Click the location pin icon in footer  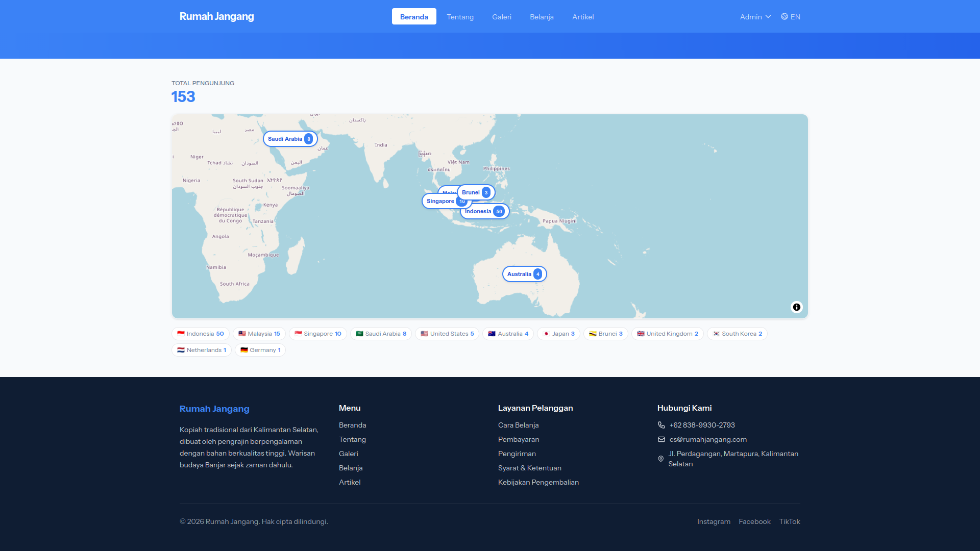pos(661,459)
